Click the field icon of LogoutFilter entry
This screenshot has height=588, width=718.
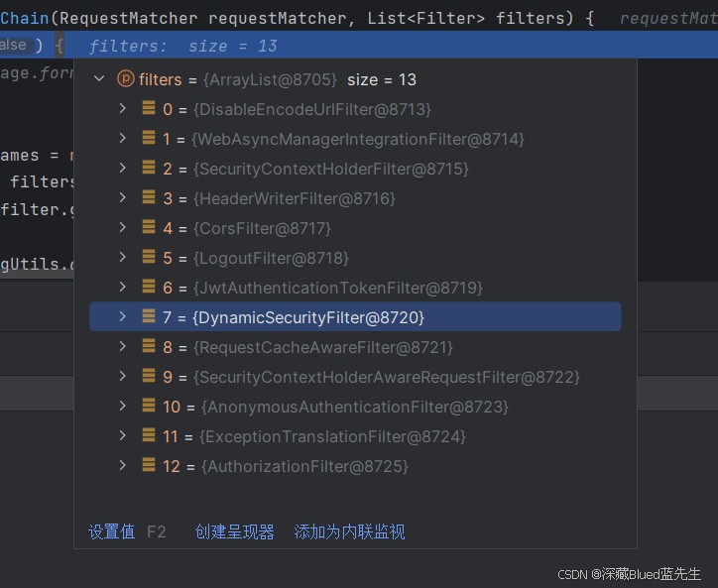(x=149, y=257)
